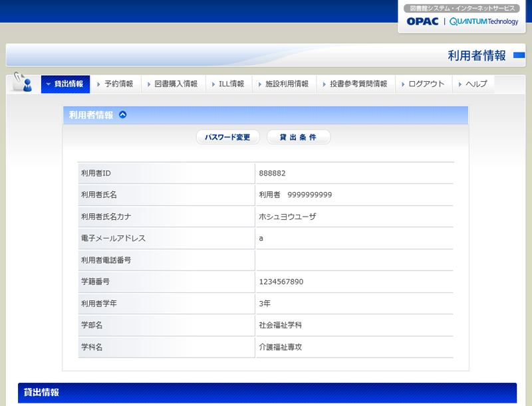Collapse the 利用者情報 panel with the chevron icon
The width and height of the screenshot is (532, 406).
pyautogui.click(x=123, y=115)
